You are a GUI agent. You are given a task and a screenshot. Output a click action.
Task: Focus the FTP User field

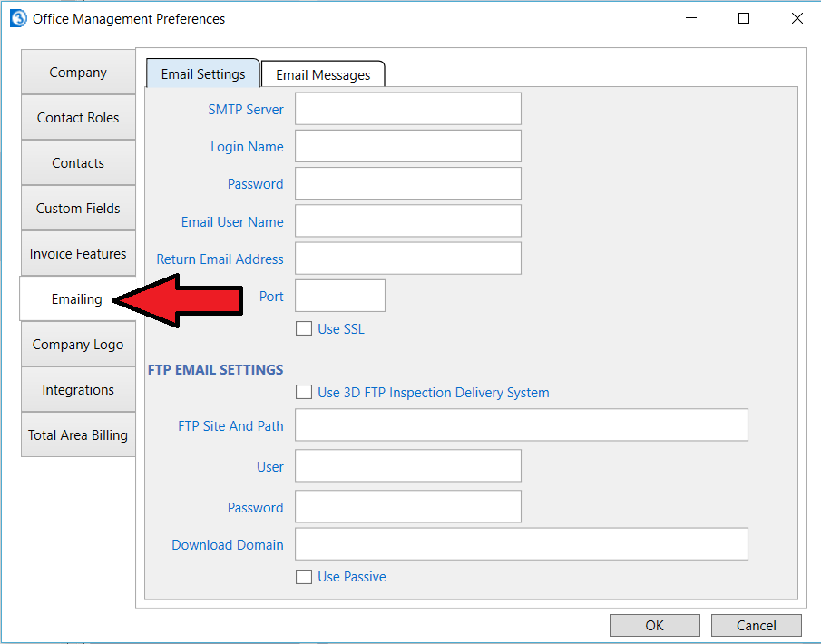tap(408, 465)
